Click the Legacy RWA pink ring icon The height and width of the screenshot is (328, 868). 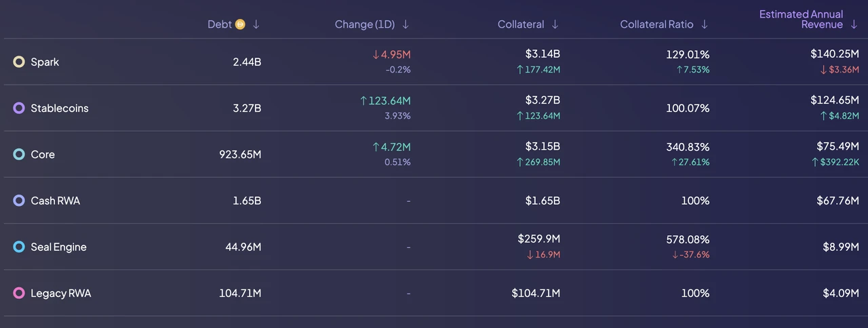coord(19,293)
